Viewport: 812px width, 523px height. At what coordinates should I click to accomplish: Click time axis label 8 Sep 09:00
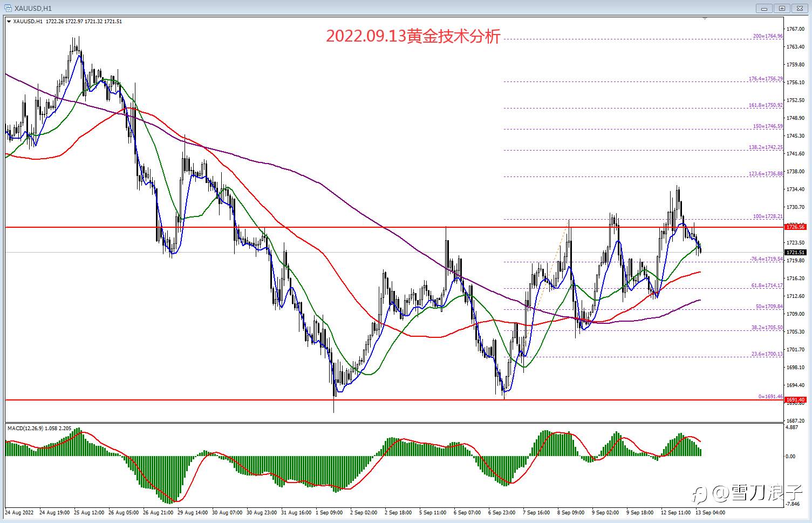pos(571,512)
